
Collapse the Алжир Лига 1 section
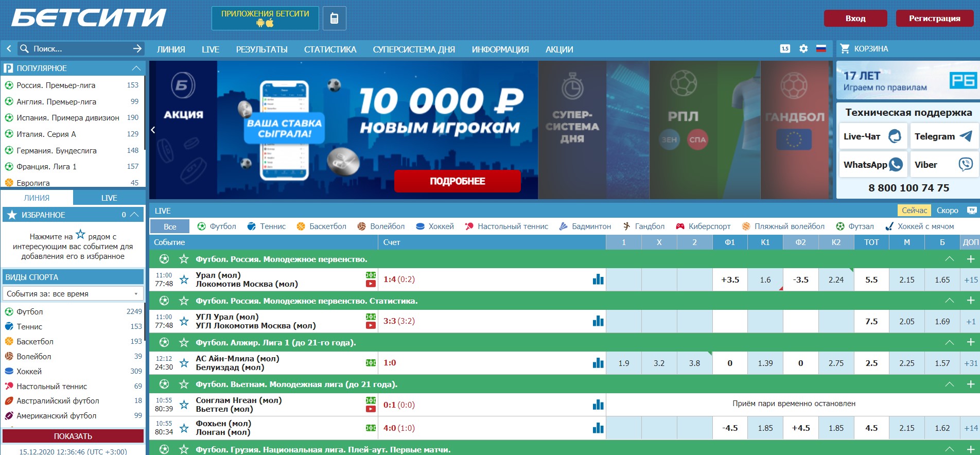950,342
